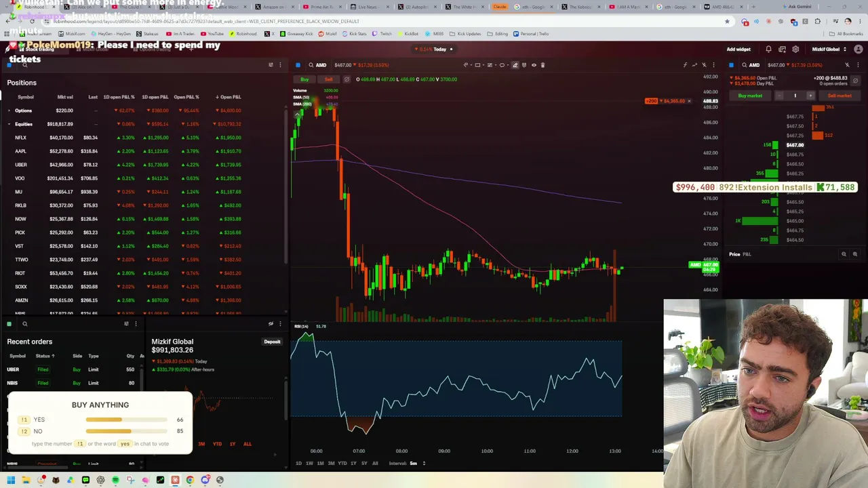Set chart range to 1W
Image resolution: width=868 pixels, height=488 pixels.
[309, 464]
